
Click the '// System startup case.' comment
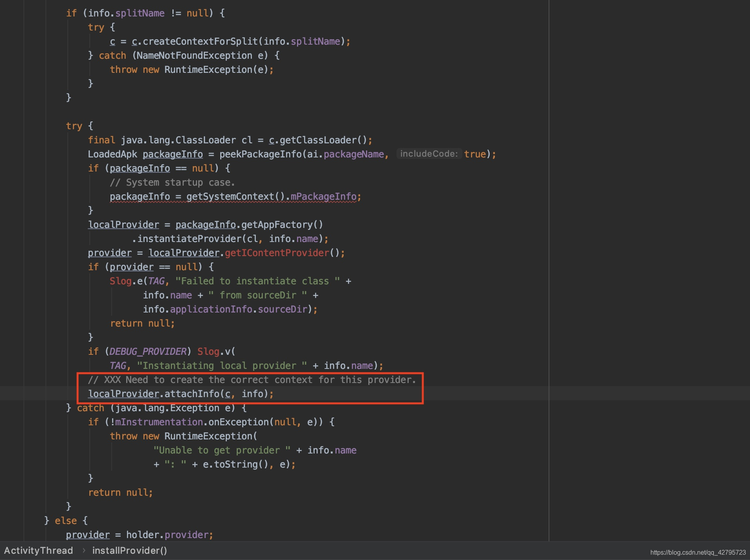click(172, 182)
